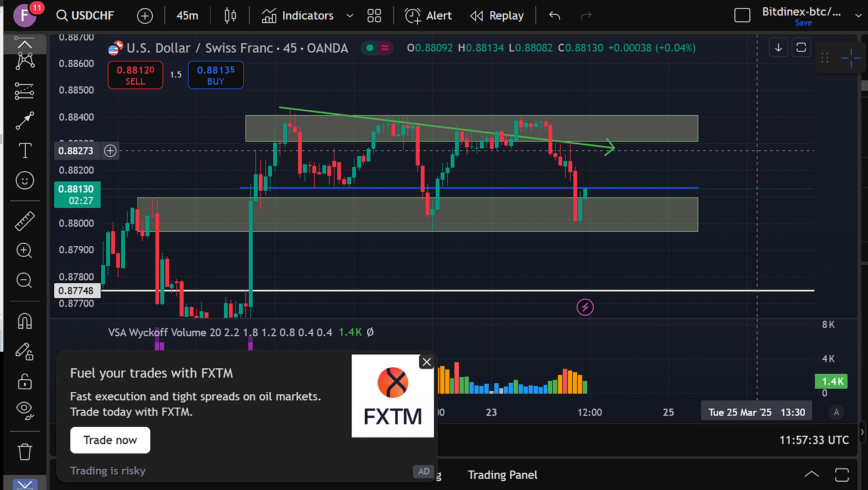Image resolution: width=868 pixels, height=490 pixels.
Task: Click the rounded-square button beside the down-arrow
Action: (801, 47)
